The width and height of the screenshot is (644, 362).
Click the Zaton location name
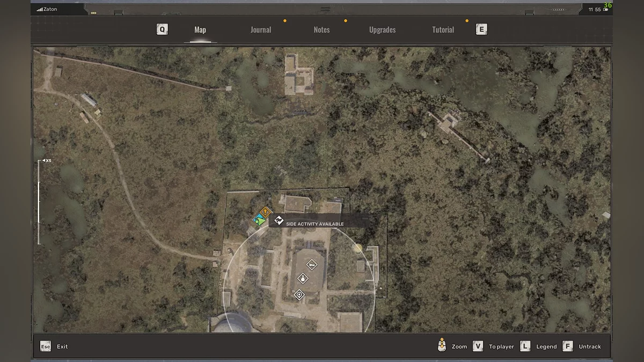click(50, 9)
